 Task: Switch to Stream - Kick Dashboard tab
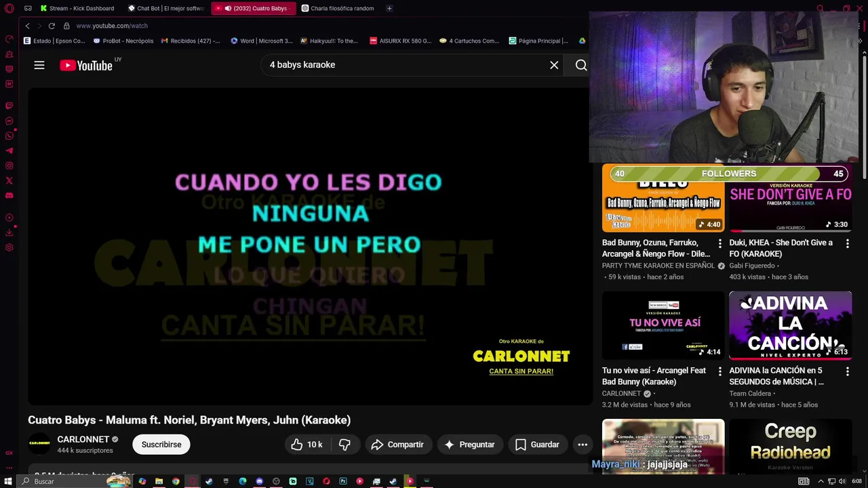click(x=77, y=8)
